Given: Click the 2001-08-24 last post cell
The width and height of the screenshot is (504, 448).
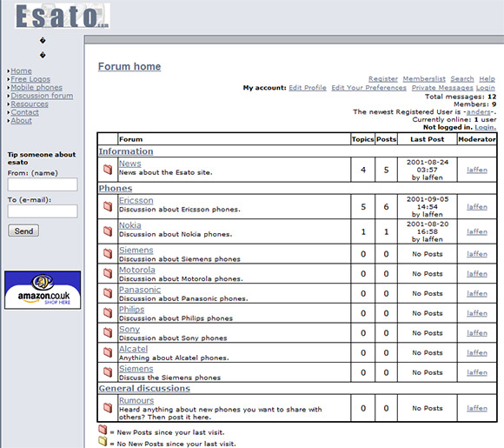Looking at the screenshot, I should point(428,170).
